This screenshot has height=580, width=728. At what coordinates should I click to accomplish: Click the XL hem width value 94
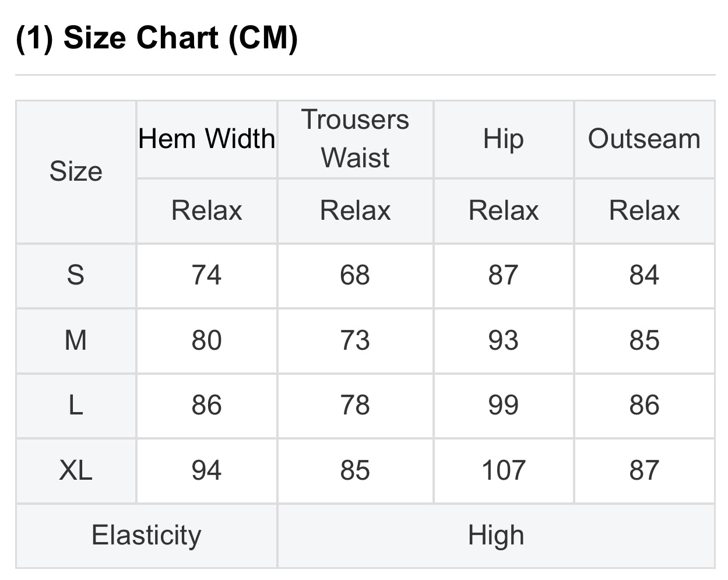point(207,470)
